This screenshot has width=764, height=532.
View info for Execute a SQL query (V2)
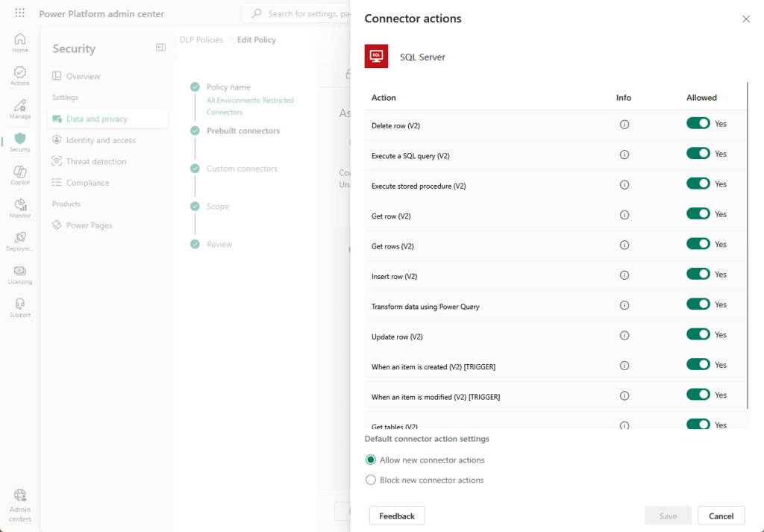point(624,155)
